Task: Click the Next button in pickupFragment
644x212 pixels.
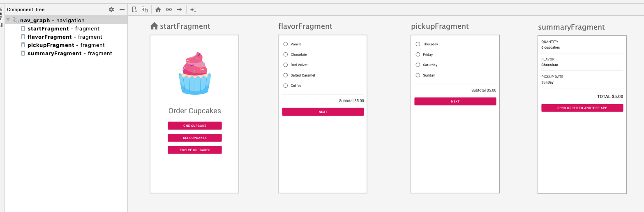Action: 455,101
